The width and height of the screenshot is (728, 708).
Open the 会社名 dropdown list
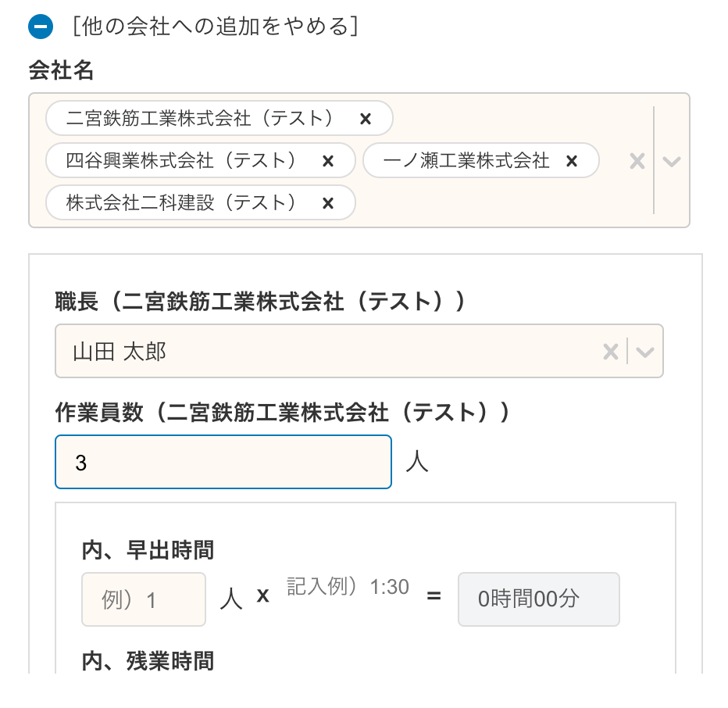click(x=672, y=161)
